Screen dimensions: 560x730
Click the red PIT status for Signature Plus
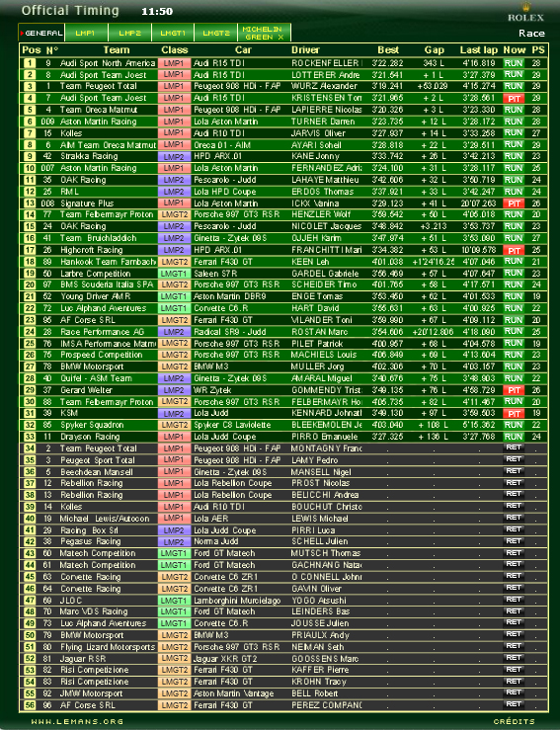click(514, 203)
